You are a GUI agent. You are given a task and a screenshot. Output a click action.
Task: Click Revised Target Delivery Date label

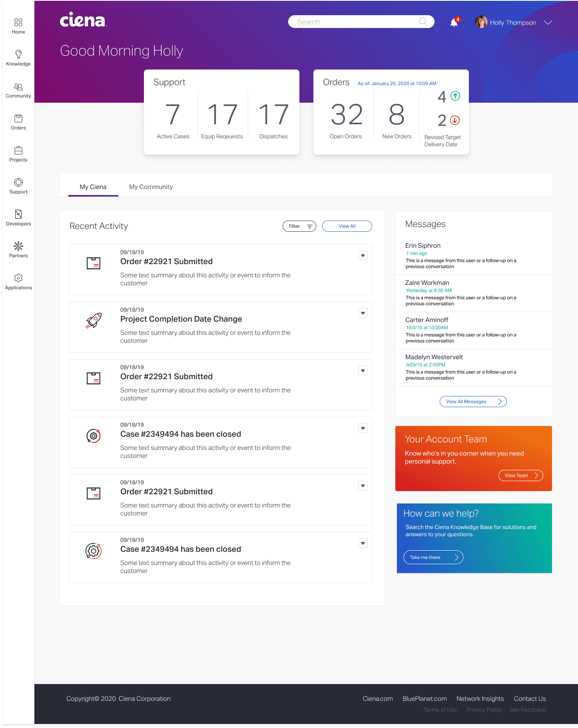[442, 141]
